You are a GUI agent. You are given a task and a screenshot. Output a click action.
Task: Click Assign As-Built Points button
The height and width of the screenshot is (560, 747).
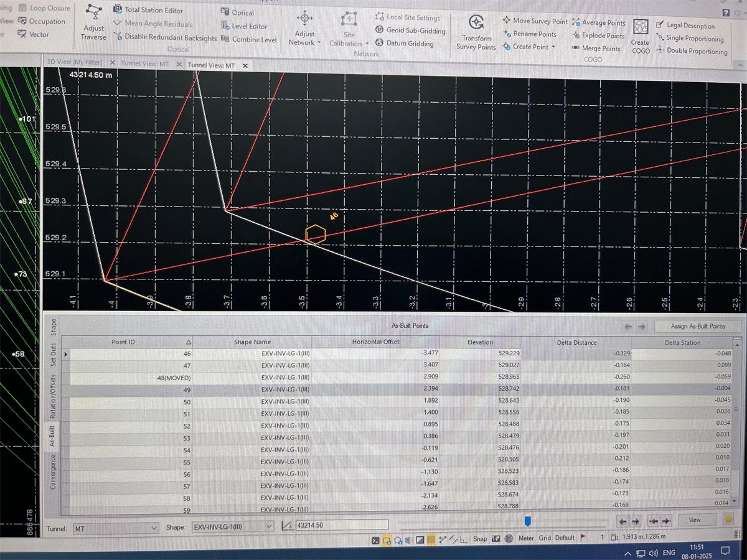698,326
